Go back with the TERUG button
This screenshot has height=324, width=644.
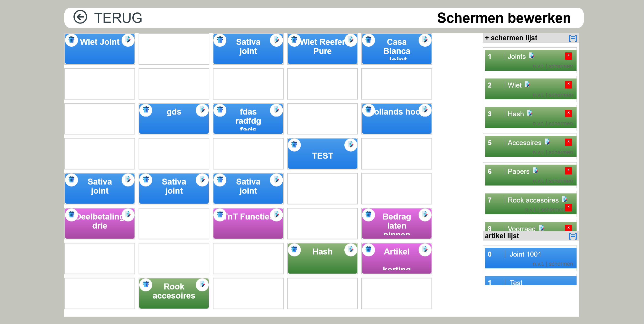[108, 18]
